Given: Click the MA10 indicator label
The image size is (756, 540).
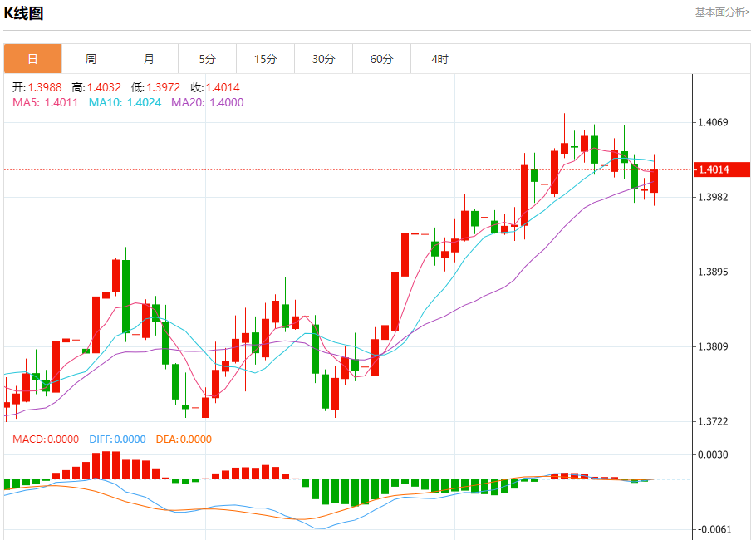Looking at the screenshot, I should 124,102.
